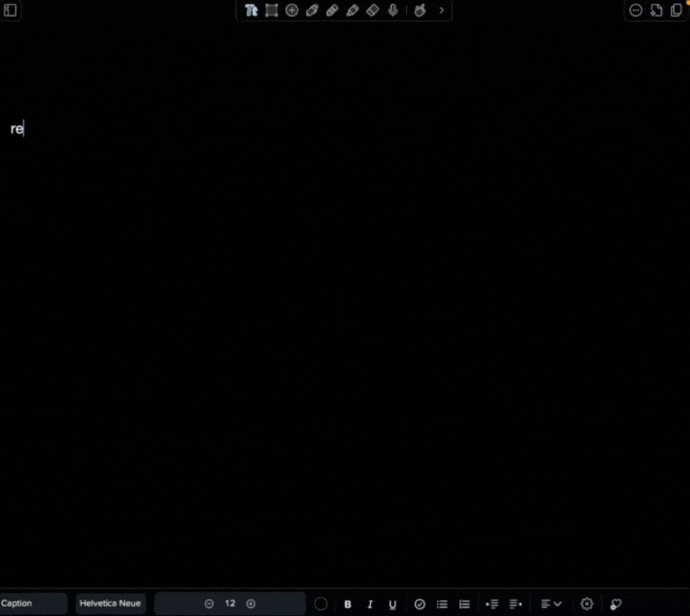
Task: Toggle italic formatting
Action: pyautogui.click(x=370, y=604)
